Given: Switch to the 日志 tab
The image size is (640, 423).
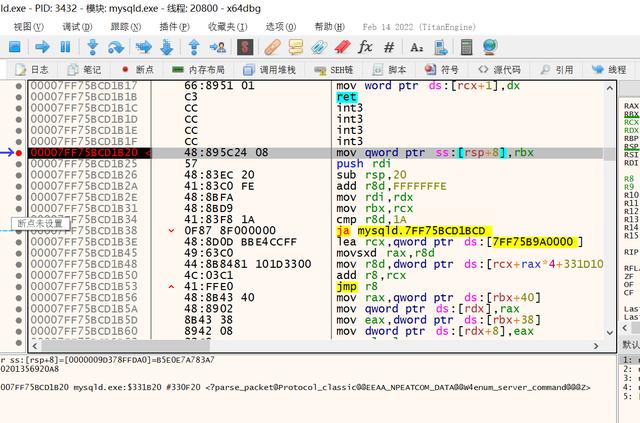Looking at the screenshot, I should click(x=32, y=70).
